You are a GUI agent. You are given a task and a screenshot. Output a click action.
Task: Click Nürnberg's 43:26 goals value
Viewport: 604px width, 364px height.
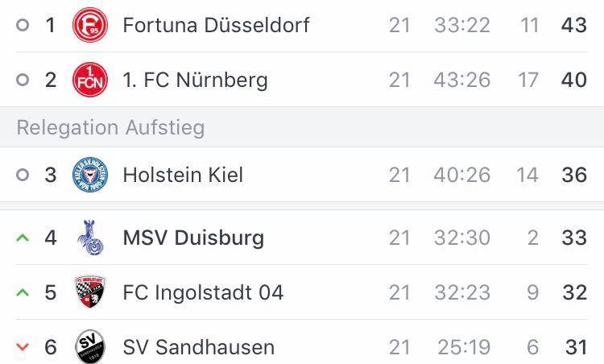point(462,80)
